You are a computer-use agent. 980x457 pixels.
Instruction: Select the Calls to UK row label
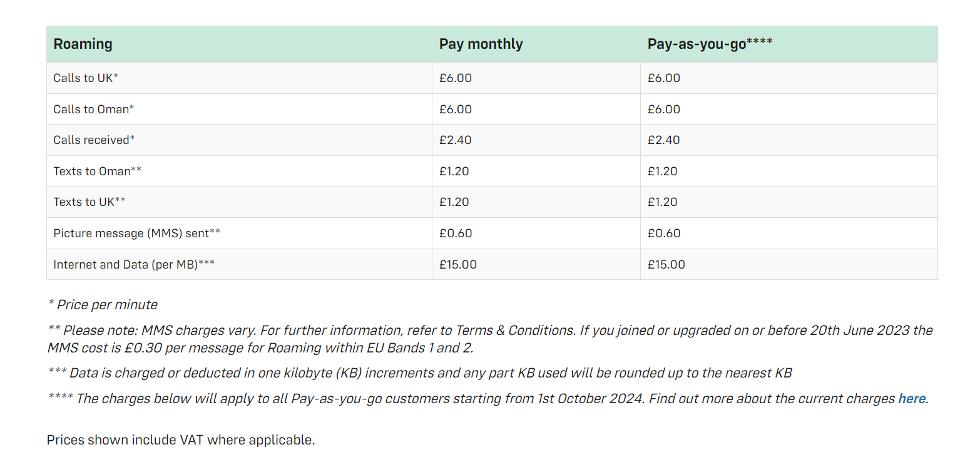86,78
